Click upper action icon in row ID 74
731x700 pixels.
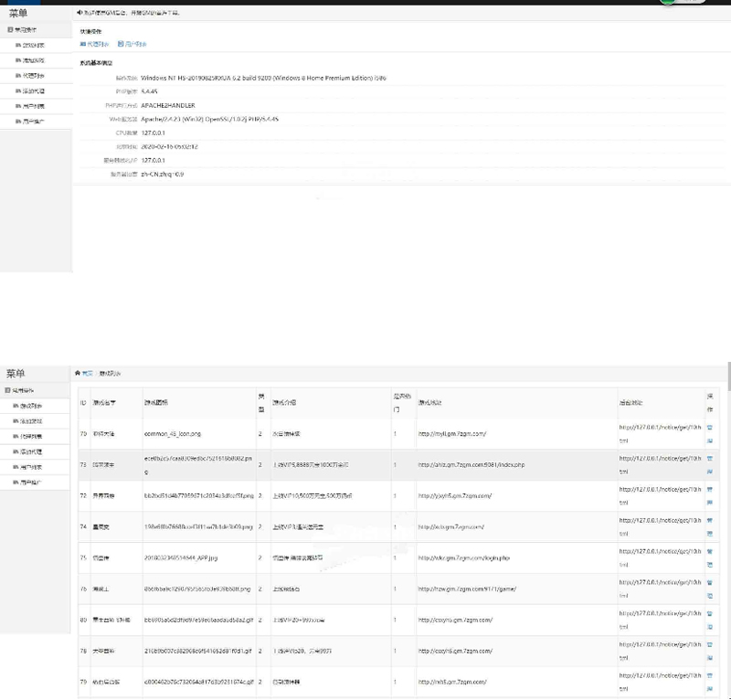click(710, 520)
